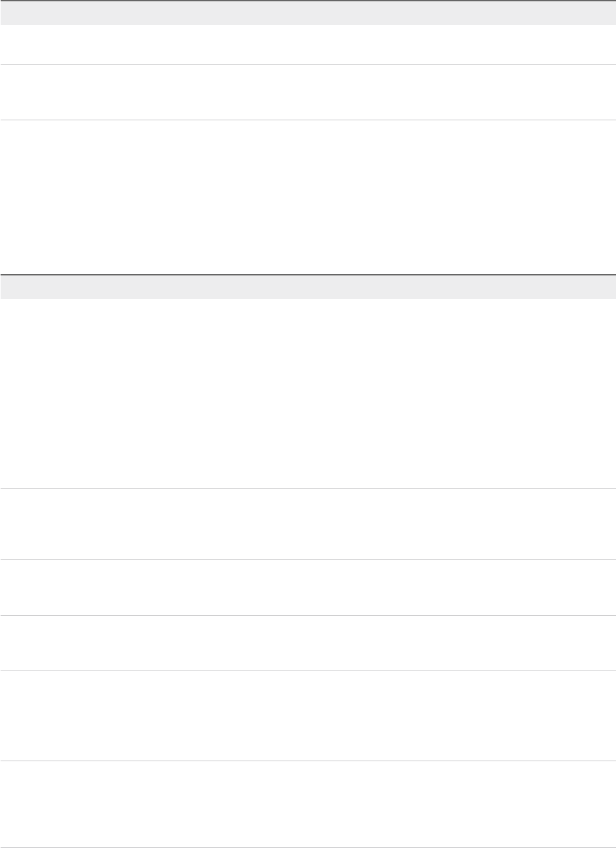Screen dimensions: 616x848
Task: Select the second row of the lower table
Action: point(308,524)
